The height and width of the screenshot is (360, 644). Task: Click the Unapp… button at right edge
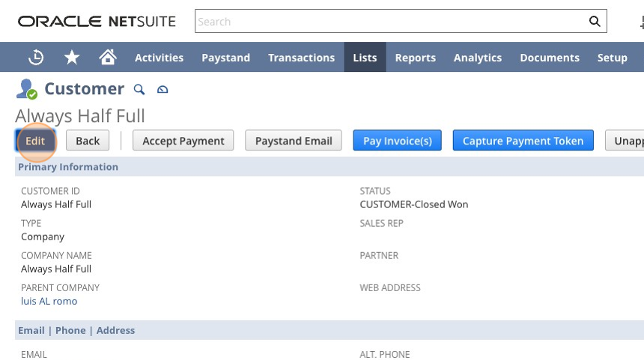625,141
